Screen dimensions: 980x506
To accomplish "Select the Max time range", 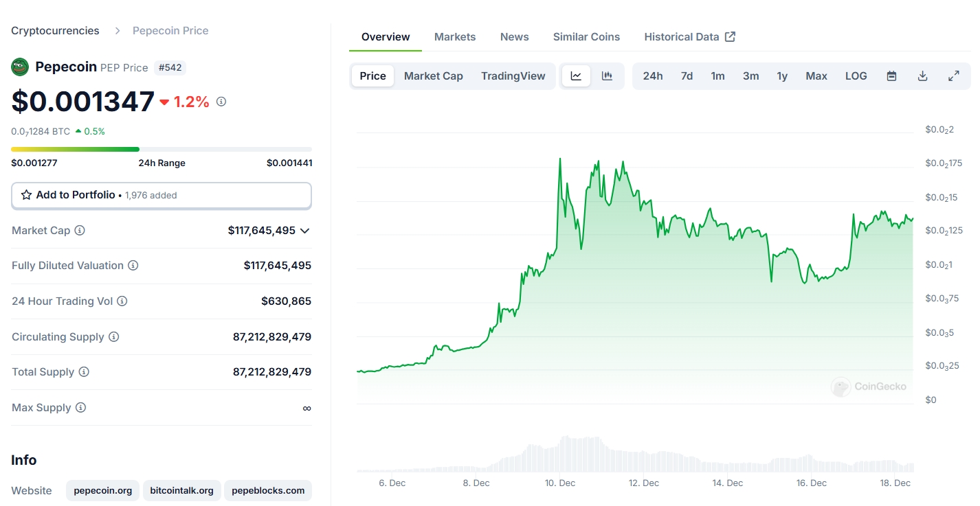I will pos(816,76).
